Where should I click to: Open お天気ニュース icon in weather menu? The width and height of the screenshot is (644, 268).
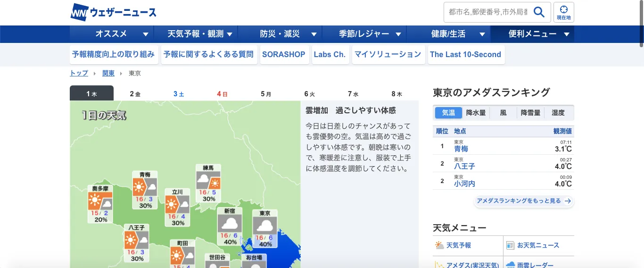pyautogui.click(x=510, y=245)
